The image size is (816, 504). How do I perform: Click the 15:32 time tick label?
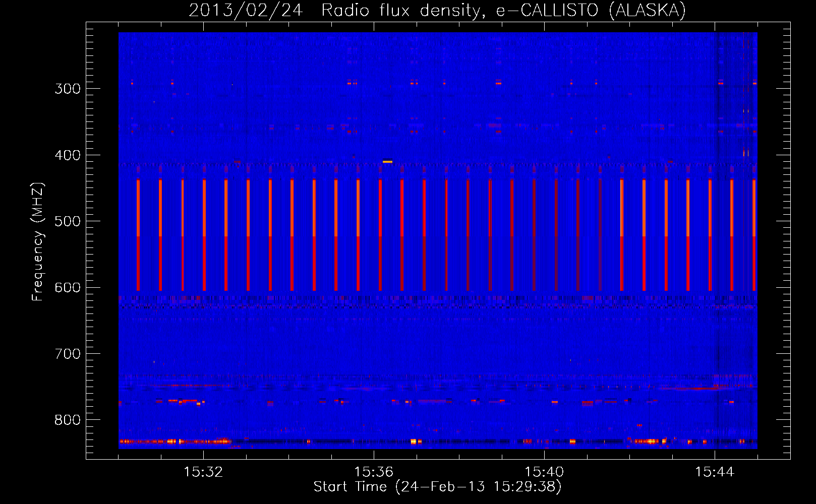[203, 472]
